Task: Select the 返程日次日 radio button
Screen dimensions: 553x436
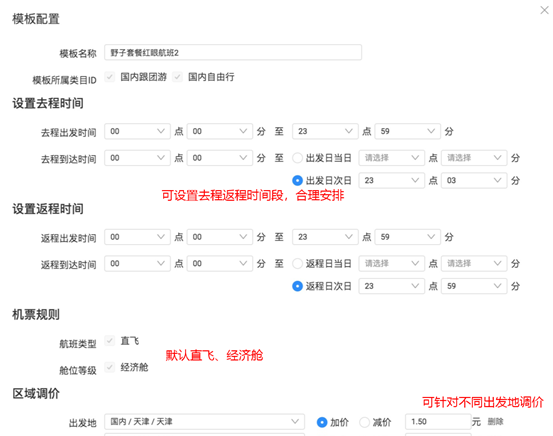Action: (x=297, y=286)
